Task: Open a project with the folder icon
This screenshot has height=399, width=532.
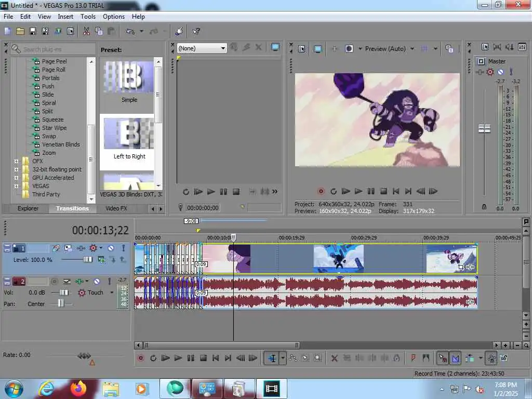Action: (x=20, y=31)
